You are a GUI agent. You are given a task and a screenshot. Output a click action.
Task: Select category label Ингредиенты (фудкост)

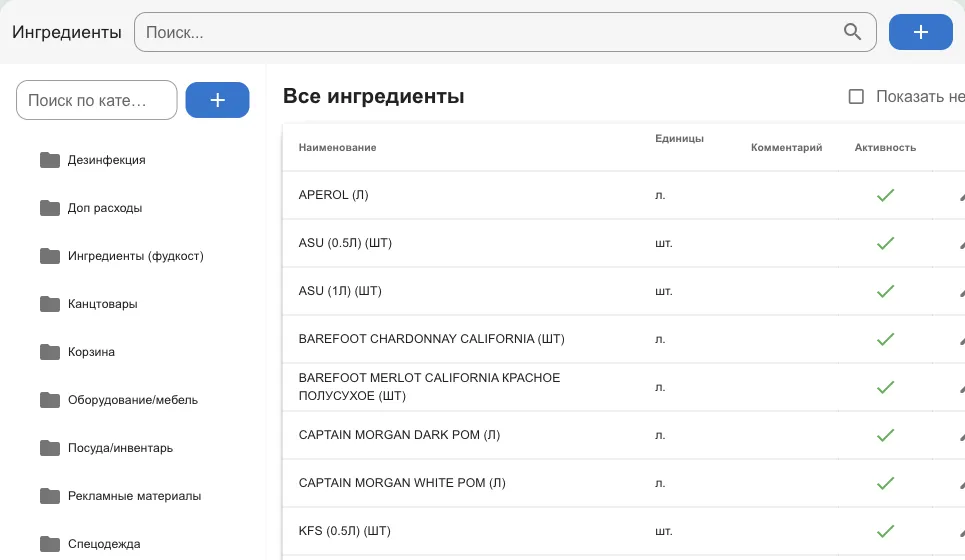135,256
